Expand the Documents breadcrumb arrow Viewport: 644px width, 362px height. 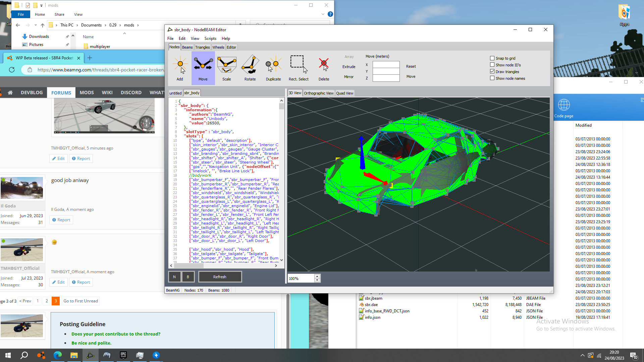coord(106,25)
